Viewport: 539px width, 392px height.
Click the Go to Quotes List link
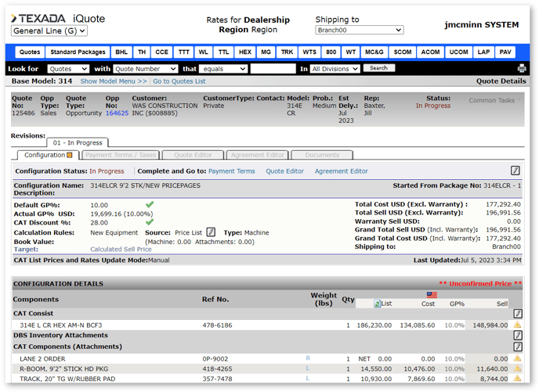179,81
